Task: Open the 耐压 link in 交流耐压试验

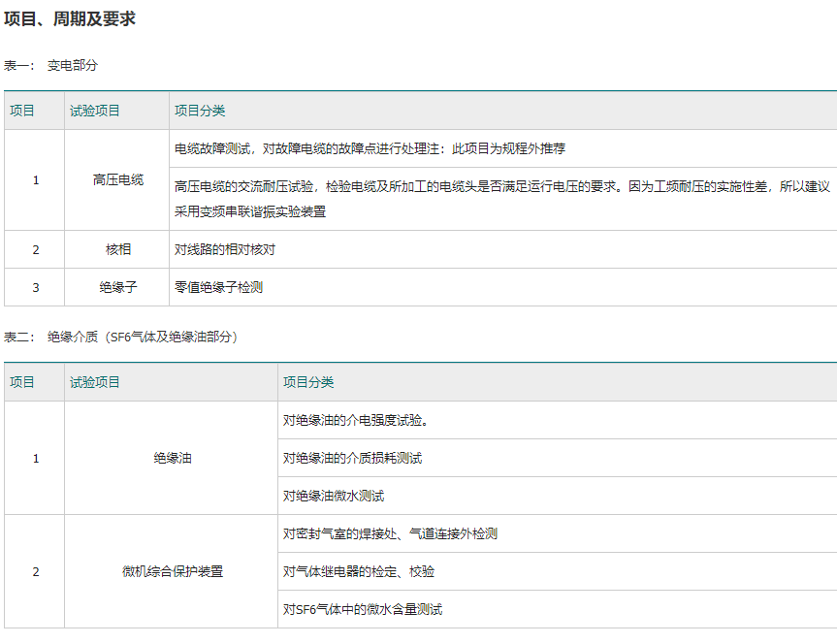Action: (x=275, y=186)
